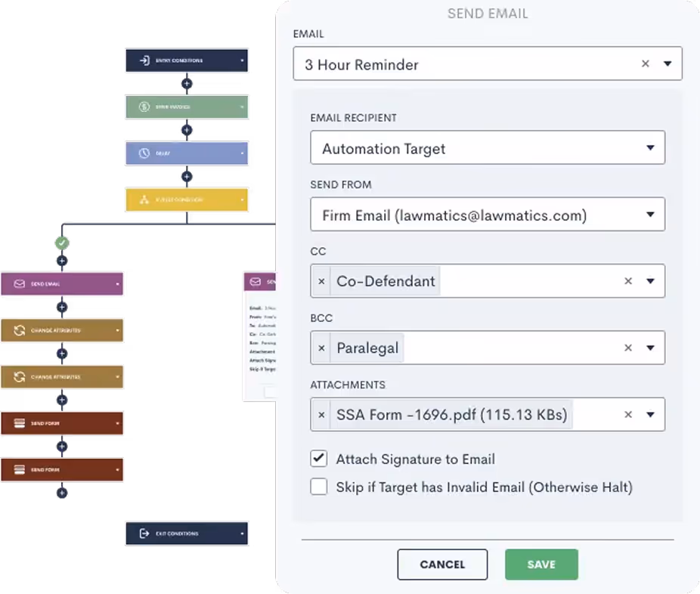
Task: Click the partially hidden Send Email card behind panel
Action: [x=260, y=336]
